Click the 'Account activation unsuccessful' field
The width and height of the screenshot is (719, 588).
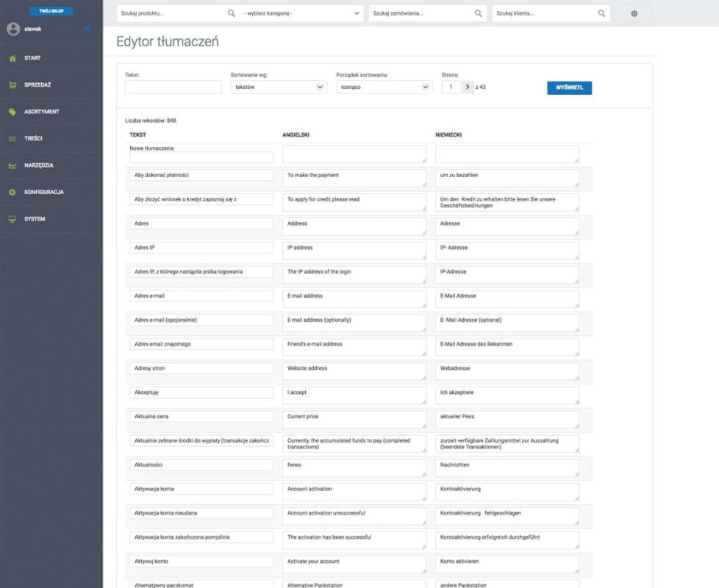[x=354, y=517]
